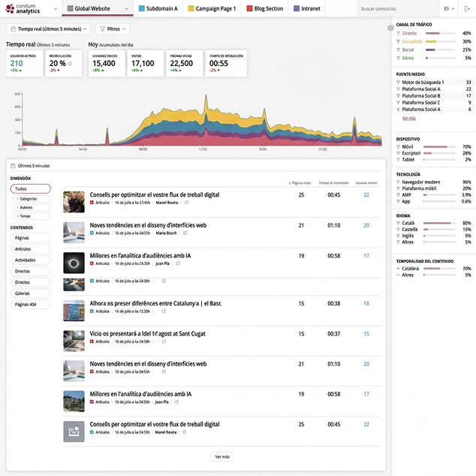Click the info icon beside 20 % recirculation

click(x=70, y=64)
